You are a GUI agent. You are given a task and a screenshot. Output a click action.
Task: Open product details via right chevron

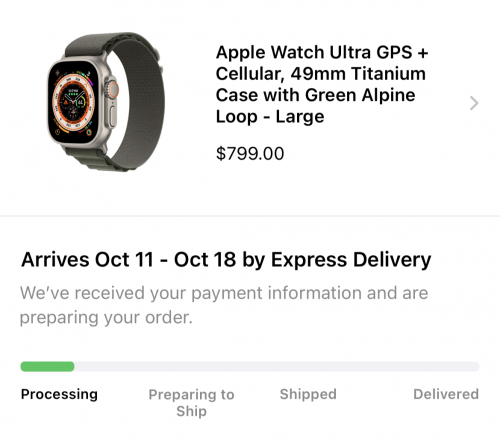[474, 103]
